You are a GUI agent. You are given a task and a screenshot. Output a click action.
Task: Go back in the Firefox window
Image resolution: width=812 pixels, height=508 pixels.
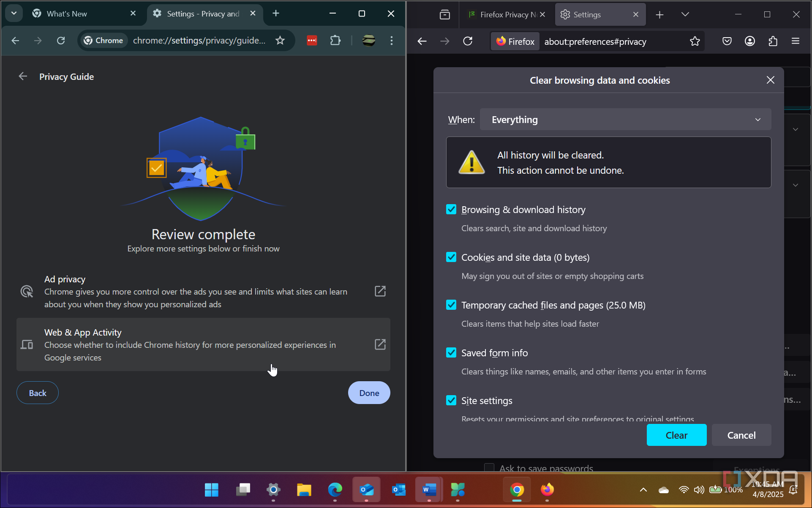coord(422,41)
